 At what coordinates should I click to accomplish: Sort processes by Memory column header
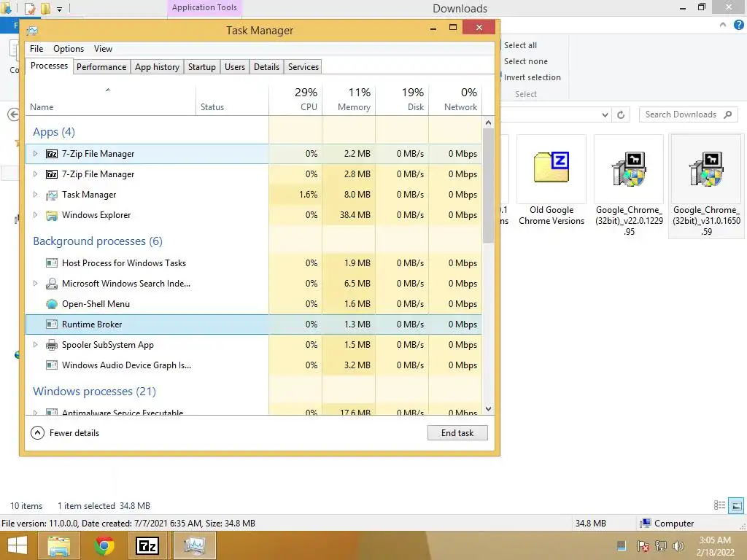click(349, 99)
